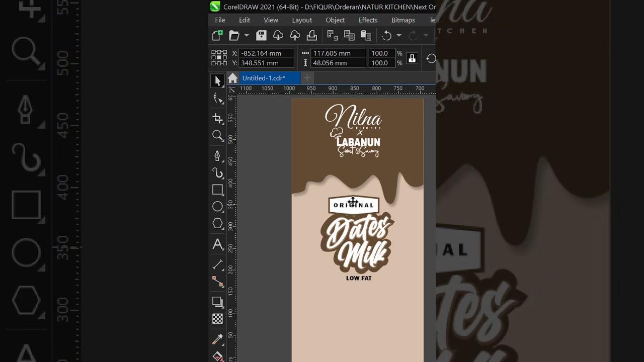Click the Welcome screen home button

(232, 78)
